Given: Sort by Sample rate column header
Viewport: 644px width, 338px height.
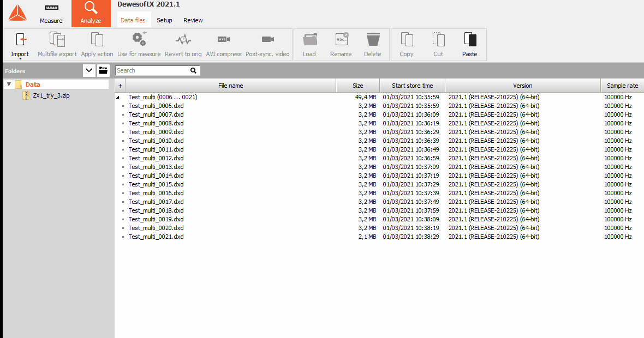Looking at the screenshot, I should tap(622, 86).
